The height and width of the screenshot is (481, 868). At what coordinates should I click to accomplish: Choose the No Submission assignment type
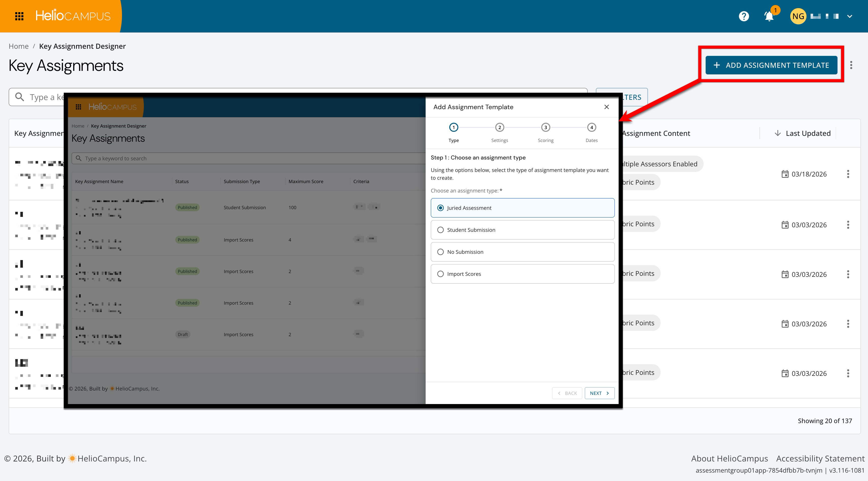[440, 252]
